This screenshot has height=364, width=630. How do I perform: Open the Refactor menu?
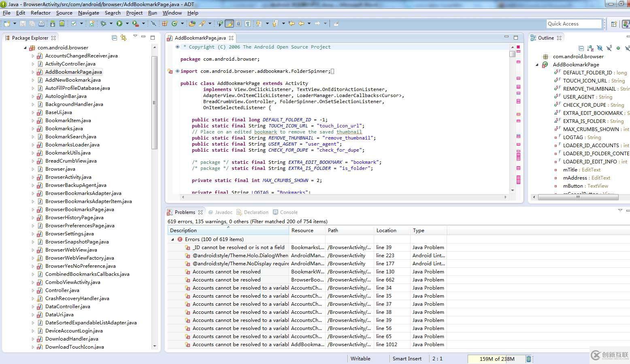pos(40,13)
